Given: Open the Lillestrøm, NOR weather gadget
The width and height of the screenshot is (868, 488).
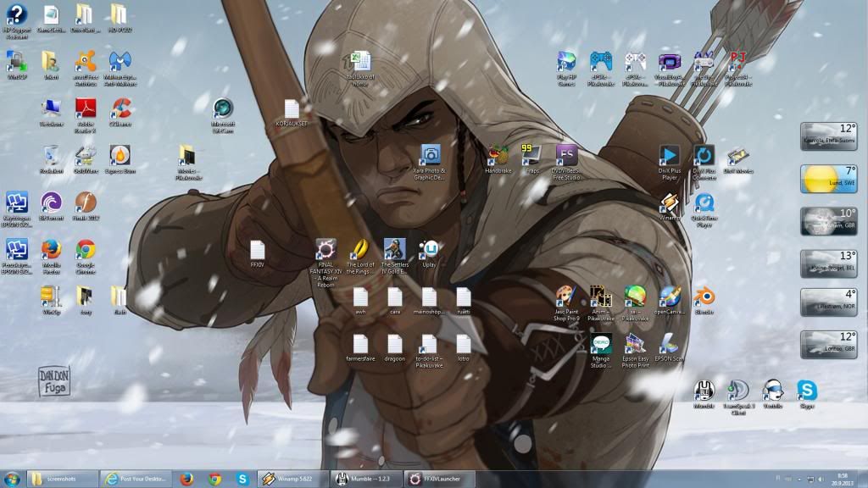Looking at the screenshot, I should [x=828, y=302].
